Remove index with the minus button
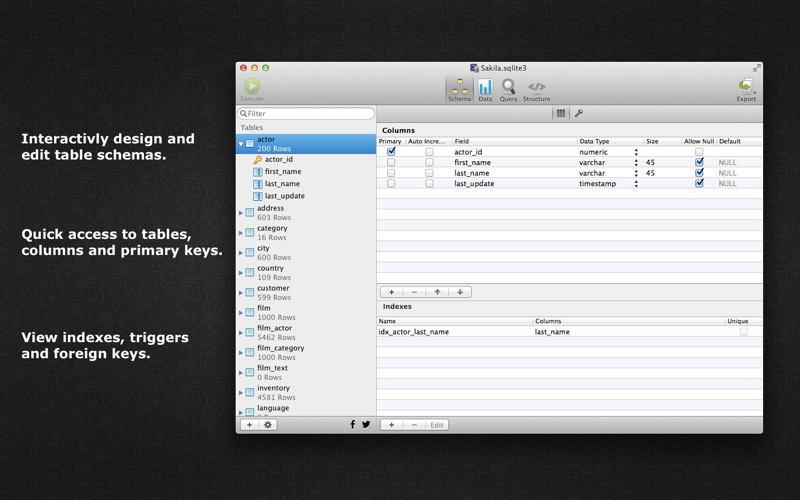 [414, 424]
